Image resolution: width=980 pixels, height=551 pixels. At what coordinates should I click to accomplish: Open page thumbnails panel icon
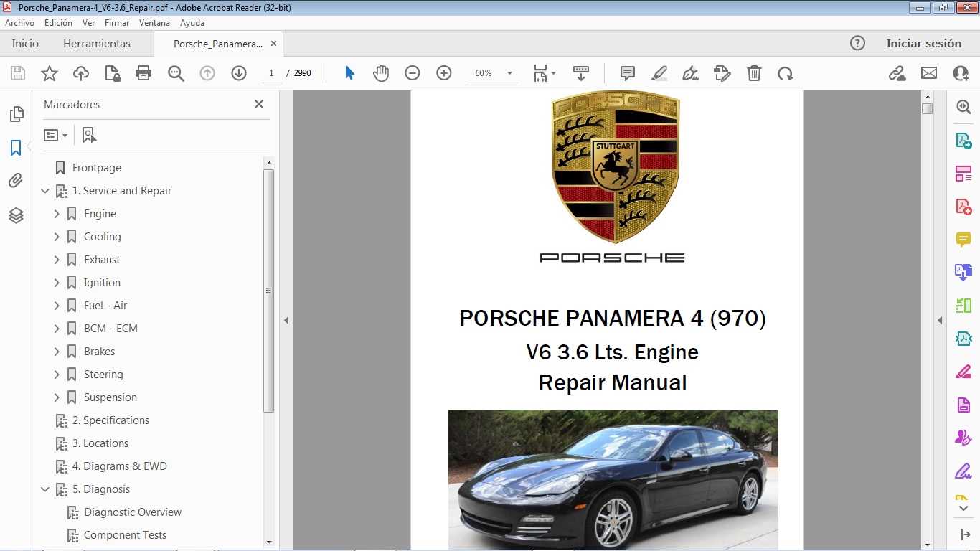(16, 114)
